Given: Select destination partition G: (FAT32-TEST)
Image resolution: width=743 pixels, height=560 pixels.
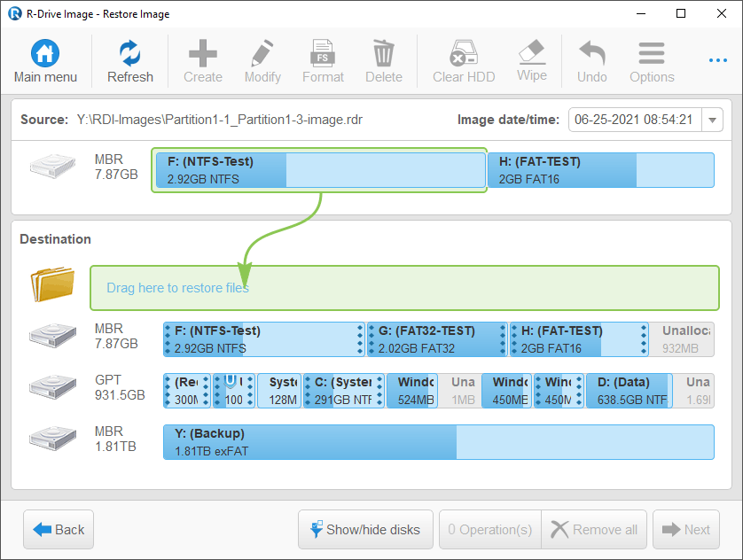Looking at the screenshot, I should coord(435,339).
